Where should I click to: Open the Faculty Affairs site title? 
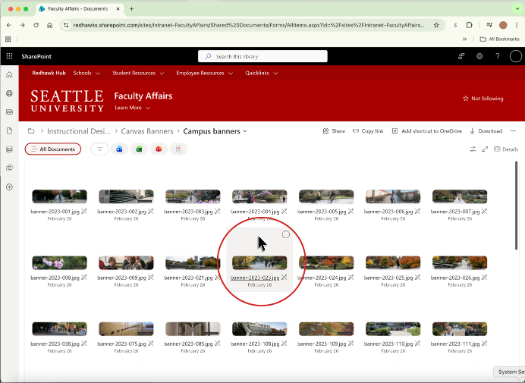click(x=143, y=96)
